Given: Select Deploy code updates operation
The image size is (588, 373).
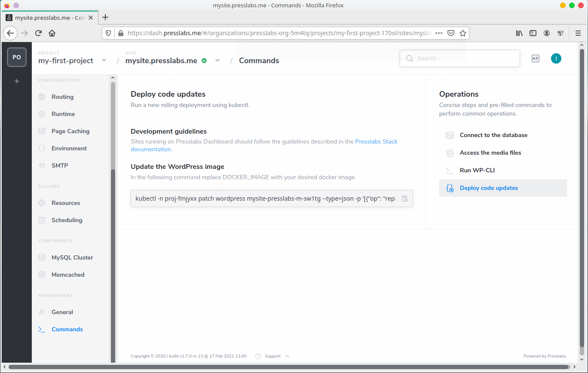Looking at the screenshot, I should point(503,188).
